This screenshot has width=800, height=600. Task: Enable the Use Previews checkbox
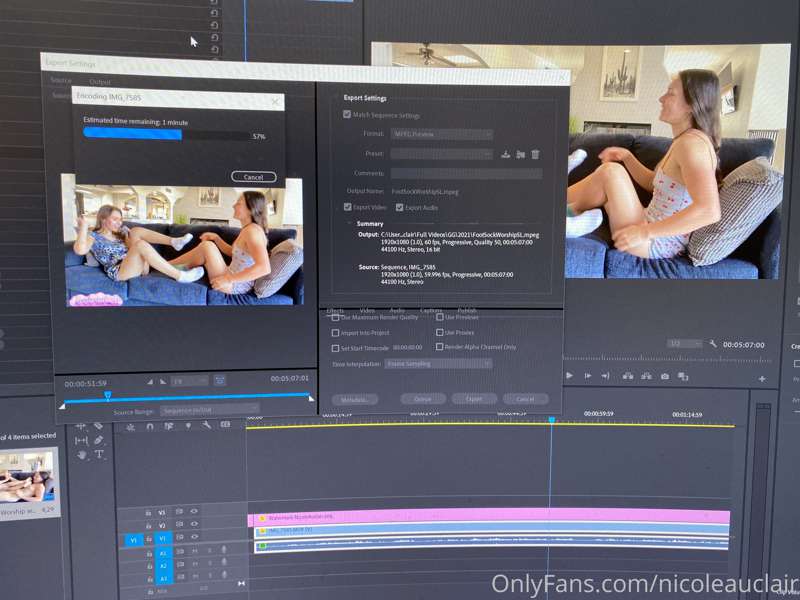pos(440,317)
